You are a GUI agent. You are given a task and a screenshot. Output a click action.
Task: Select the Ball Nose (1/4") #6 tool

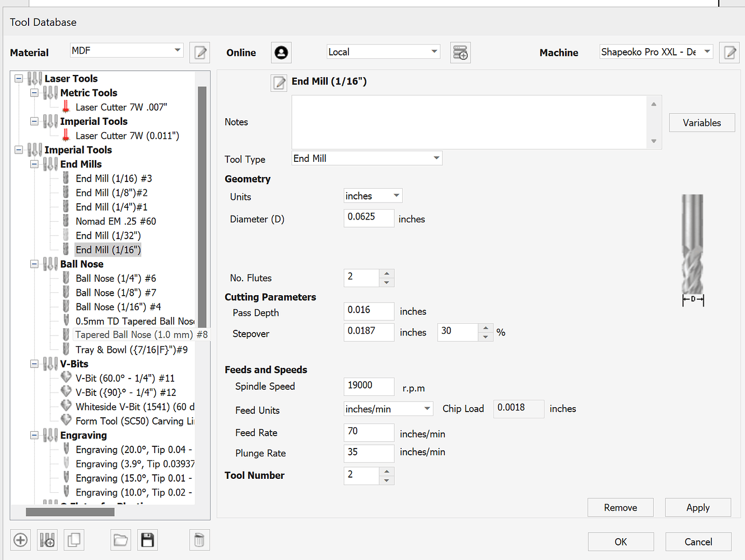click(116, 278)
